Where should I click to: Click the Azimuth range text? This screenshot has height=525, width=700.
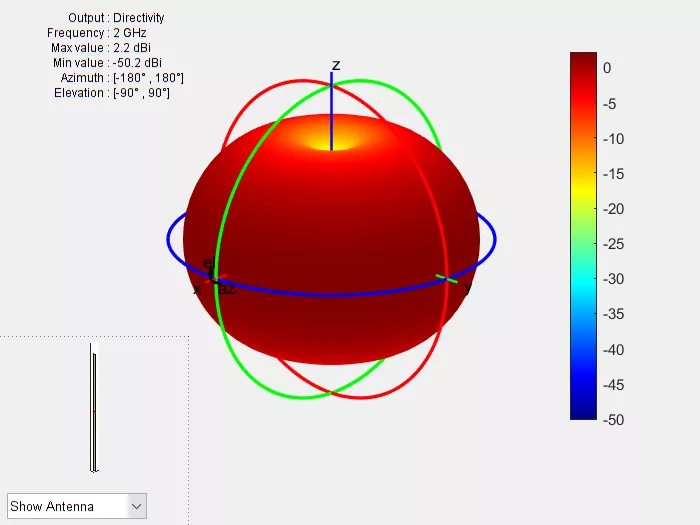pos(122,78)
